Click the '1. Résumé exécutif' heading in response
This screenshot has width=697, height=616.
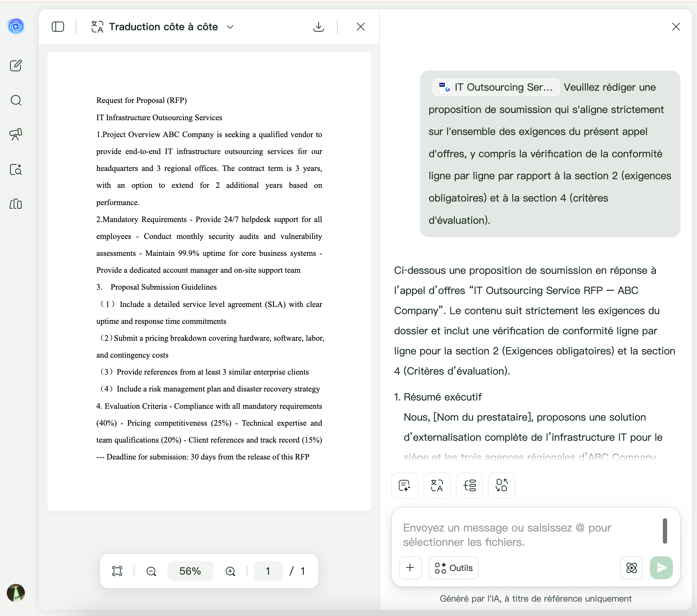438,397
